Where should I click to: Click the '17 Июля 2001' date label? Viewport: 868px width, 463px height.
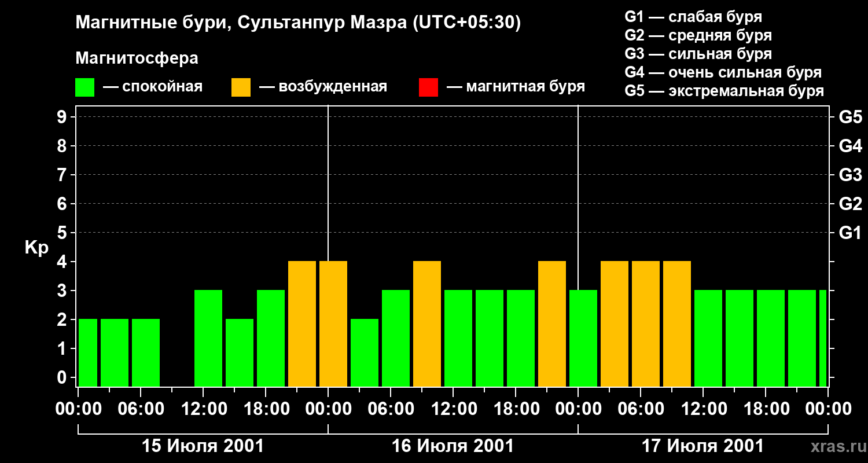[703, 446]
